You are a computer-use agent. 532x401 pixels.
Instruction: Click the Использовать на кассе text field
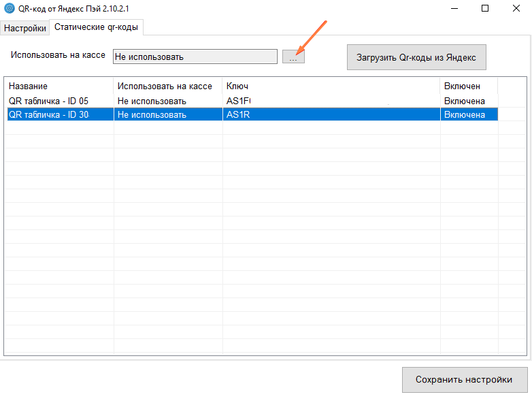pyautogui.click(x=195, y=57)
